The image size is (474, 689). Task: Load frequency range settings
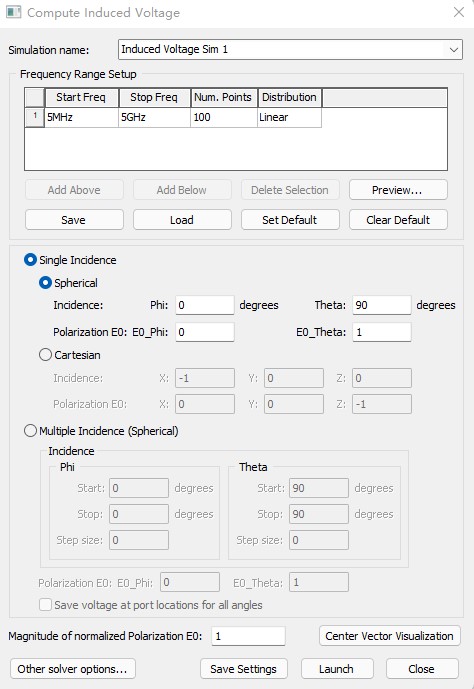pos(182,220)
